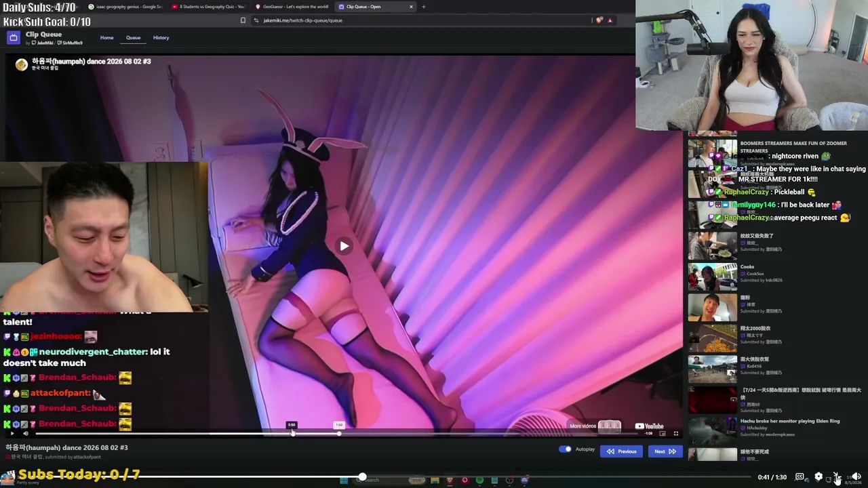This screenshot has height=488, width=868.
Task: Enter fullscreen on the embedded player
Action: pos(675,434)
